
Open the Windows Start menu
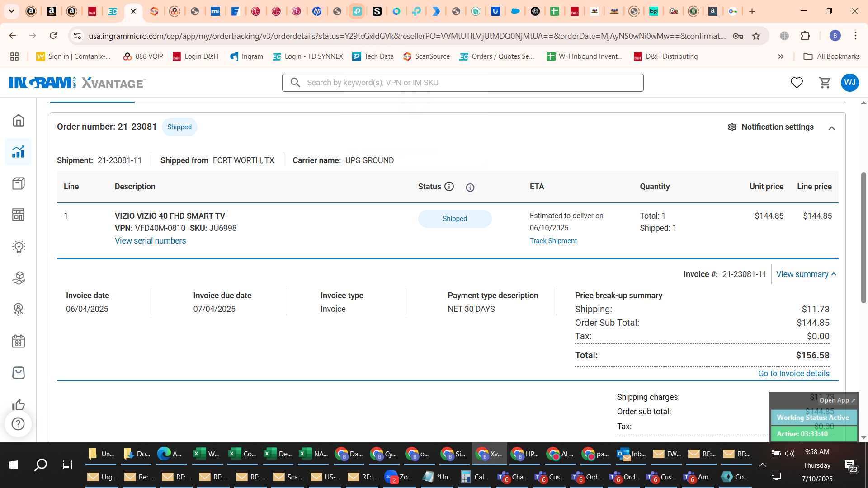pos(14,465)
